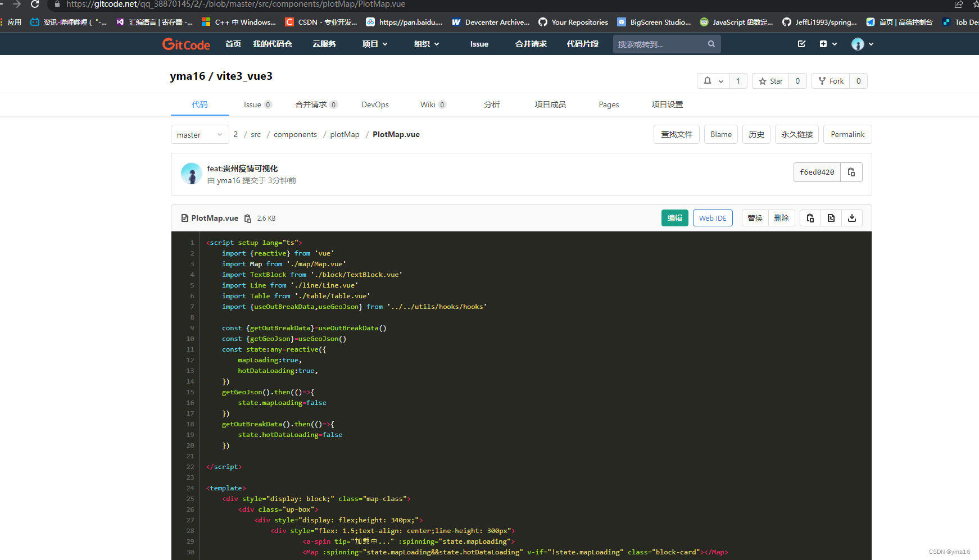Open the commit message feat:贵州疫情可视化
Image resolution: width=979 pixels, height=560 pixels.
243,169
